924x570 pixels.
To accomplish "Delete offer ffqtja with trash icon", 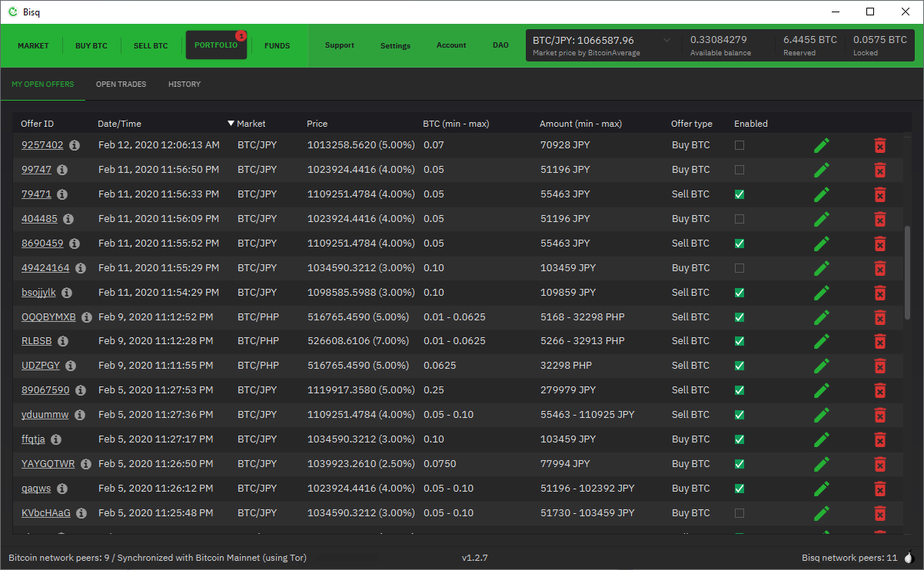I will (880, 439).
